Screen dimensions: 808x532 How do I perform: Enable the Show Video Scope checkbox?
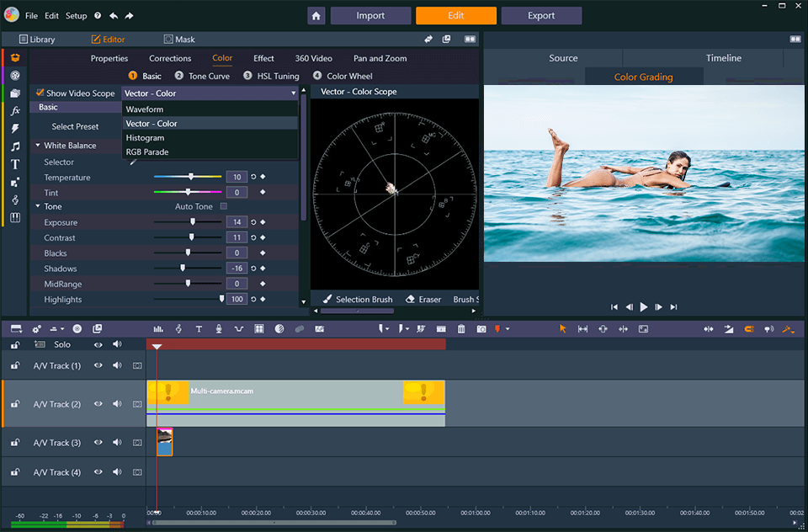click(40, 93)
